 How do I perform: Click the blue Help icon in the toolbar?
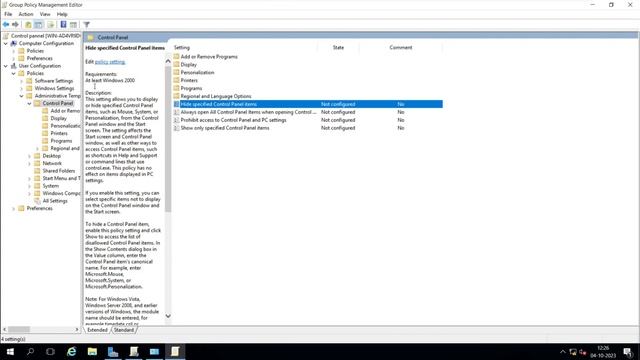[63, 25]
